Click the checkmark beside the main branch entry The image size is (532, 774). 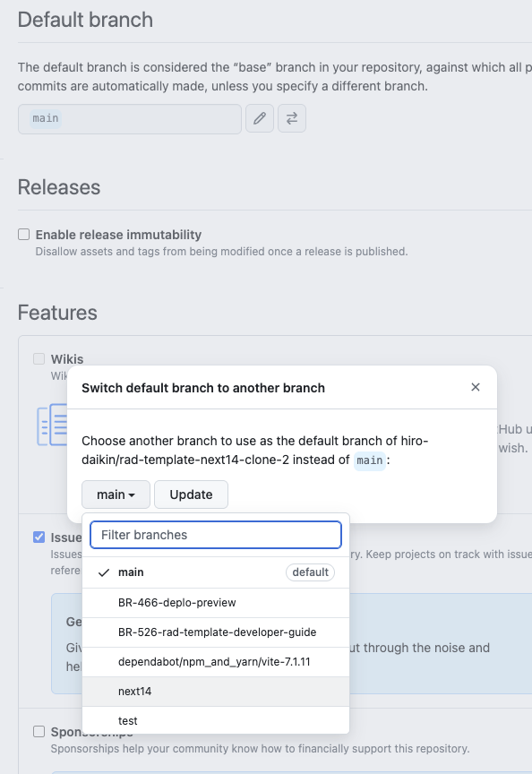(102, 572)
